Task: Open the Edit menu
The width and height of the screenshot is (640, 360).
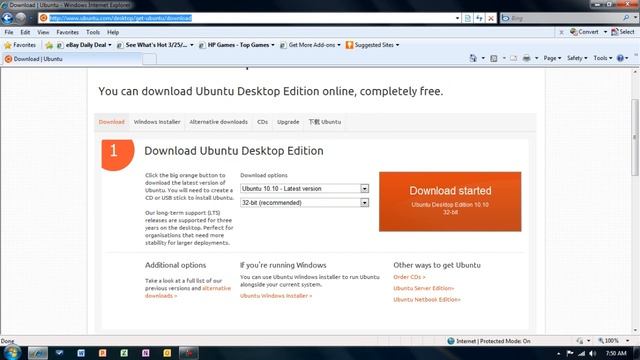Action: 25,32
